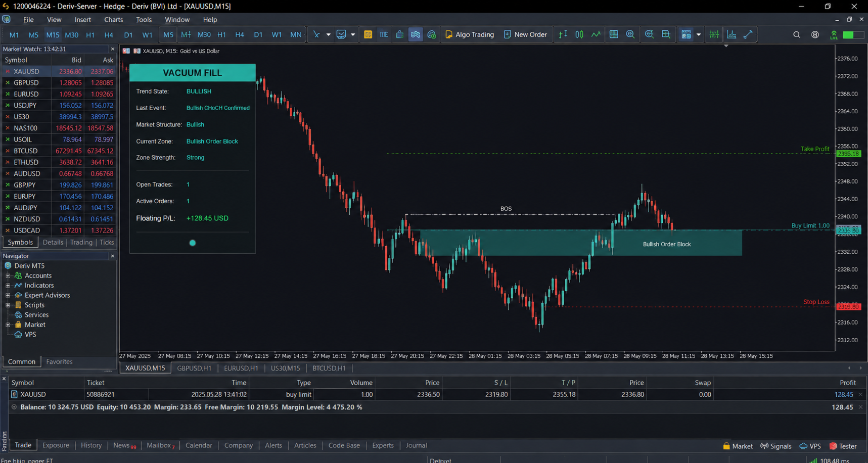Open the Signals button at bottom right
The height and width of the screenshot is (463, 868).
[776, 446]
